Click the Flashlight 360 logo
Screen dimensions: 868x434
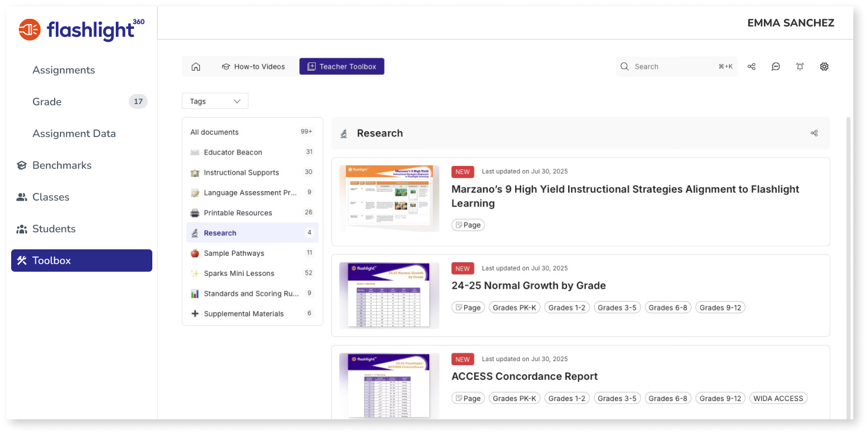pyautogui.click(x=82, y=29)
